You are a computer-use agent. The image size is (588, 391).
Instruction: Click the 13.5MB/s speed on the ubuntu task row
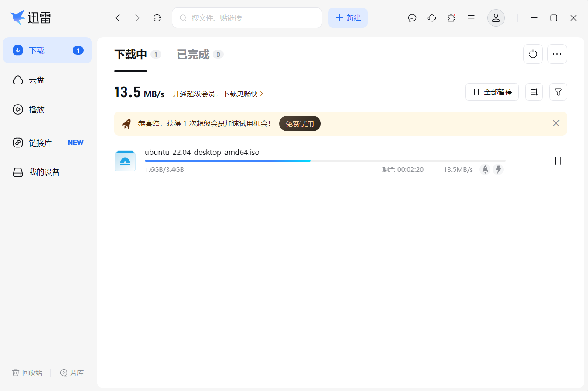[x=458, y=170]
